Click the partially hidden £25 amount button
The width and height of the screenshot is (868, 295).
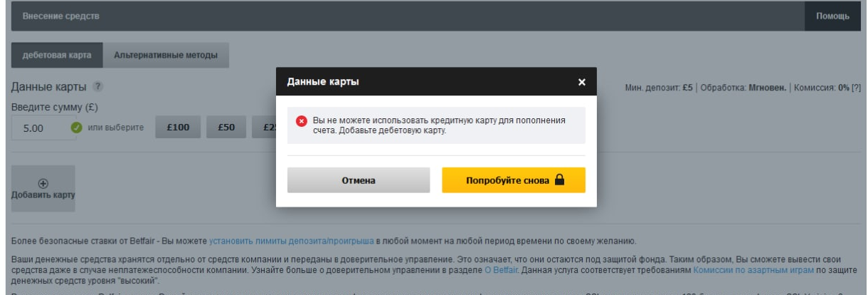click(264, 128)
